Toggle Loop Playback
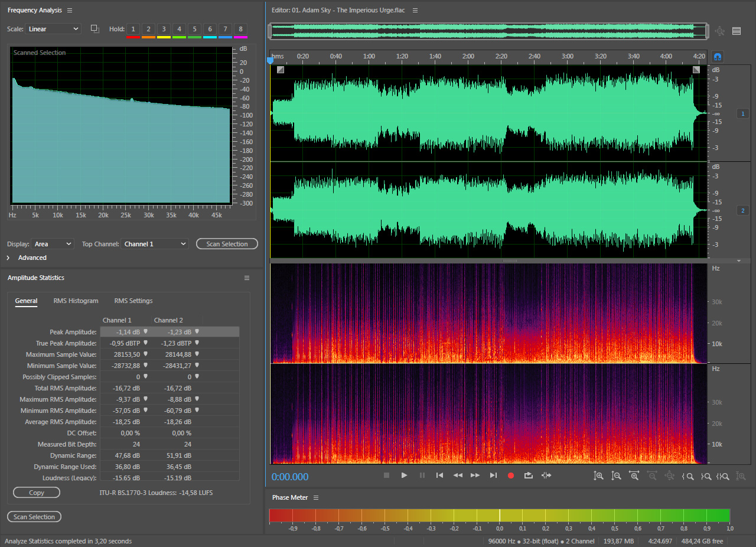This screenshot has height=547, width=756. [x=529, y=475]
